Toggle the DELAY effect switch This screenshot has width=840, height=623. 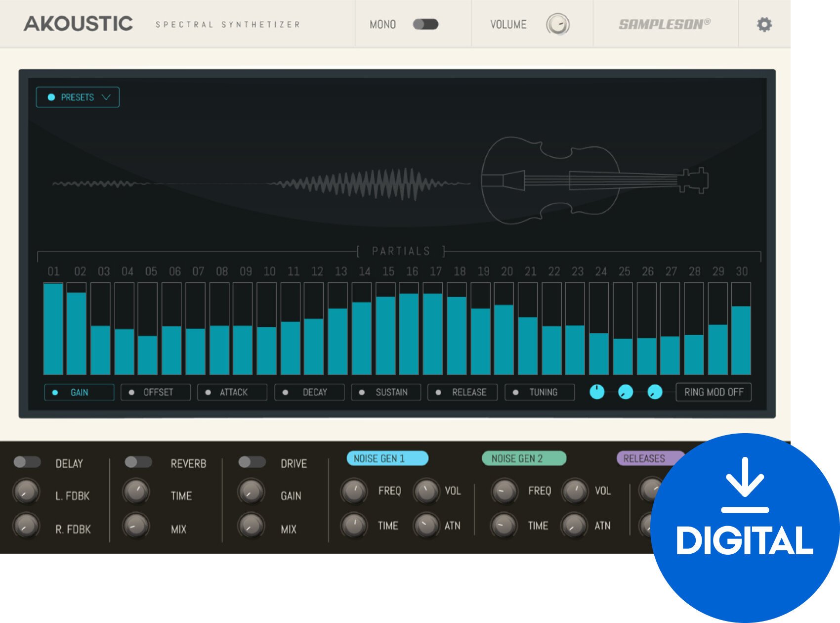27,462
